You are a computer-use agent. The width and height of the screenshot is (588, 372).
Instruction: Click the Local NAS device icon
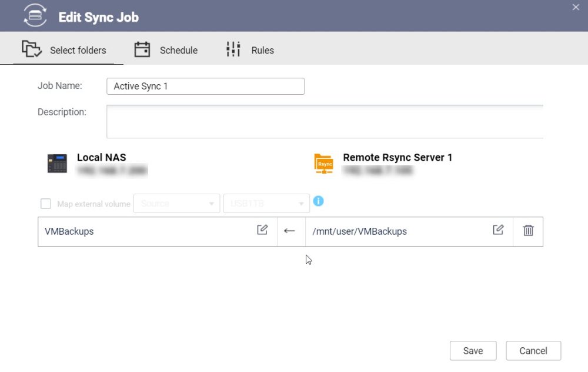point(58,164)
